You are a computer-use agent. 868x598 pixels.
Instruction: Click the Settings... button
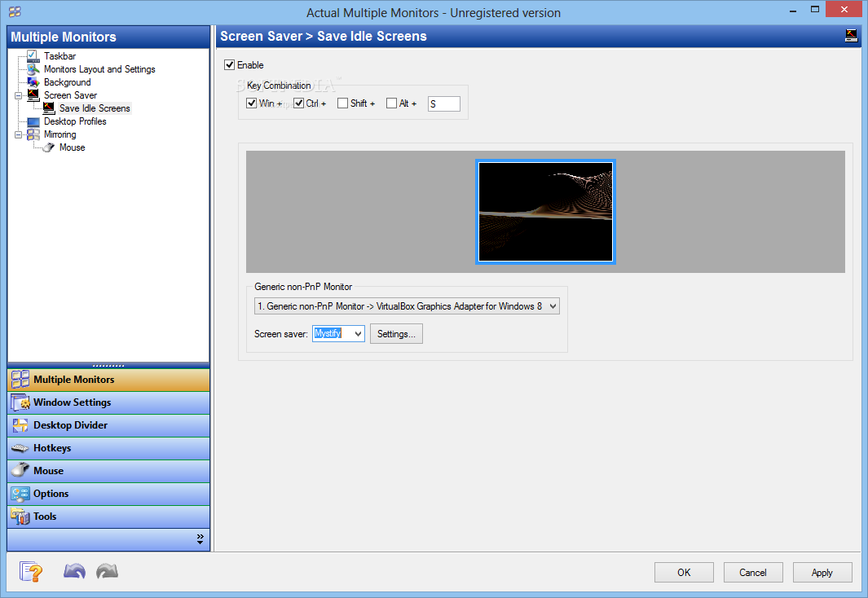[396, 333]
